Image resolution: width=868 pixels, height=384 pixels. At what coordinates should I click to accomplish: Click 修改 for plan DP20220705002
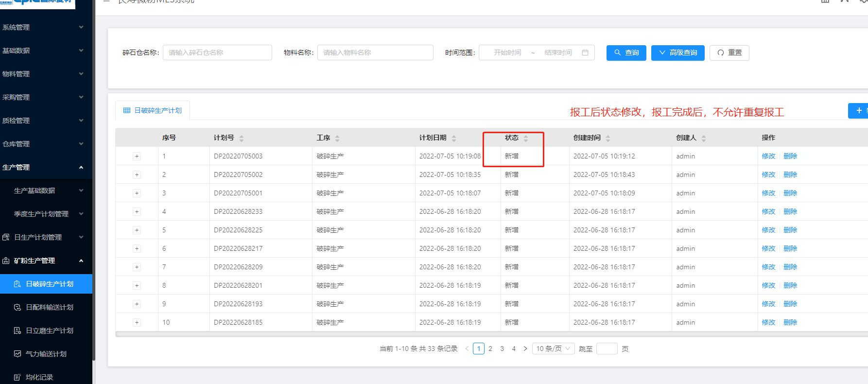(768, 175)
